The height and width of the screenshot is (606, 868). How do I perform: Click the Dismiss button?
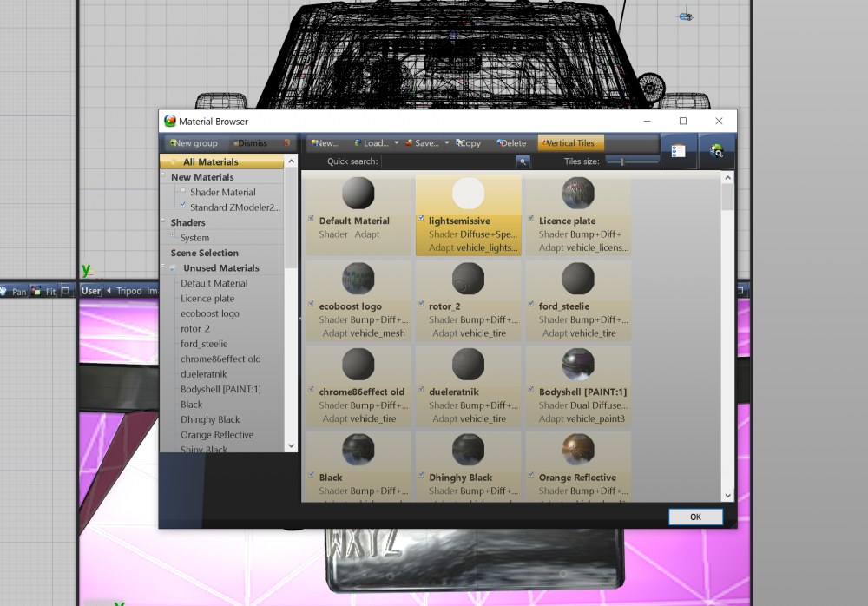point(250,142)
